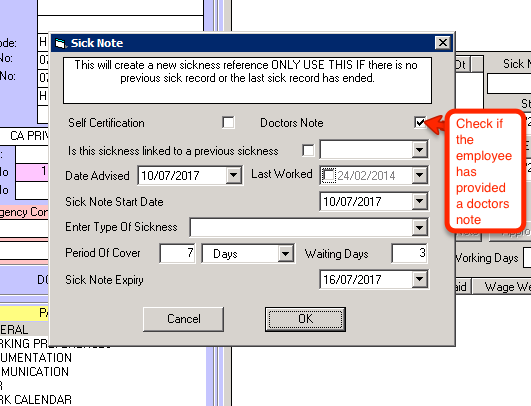Click the Sick Note Expiry 16/07/2017 value
The width and height of the screenshot is (531, 406).
[352, 280]
